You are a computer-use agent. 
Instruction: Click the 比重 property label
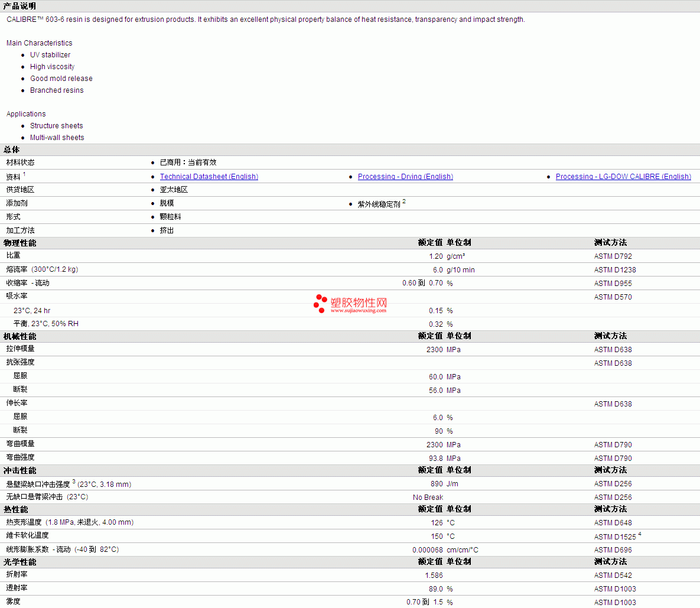[x=13, y=255]
